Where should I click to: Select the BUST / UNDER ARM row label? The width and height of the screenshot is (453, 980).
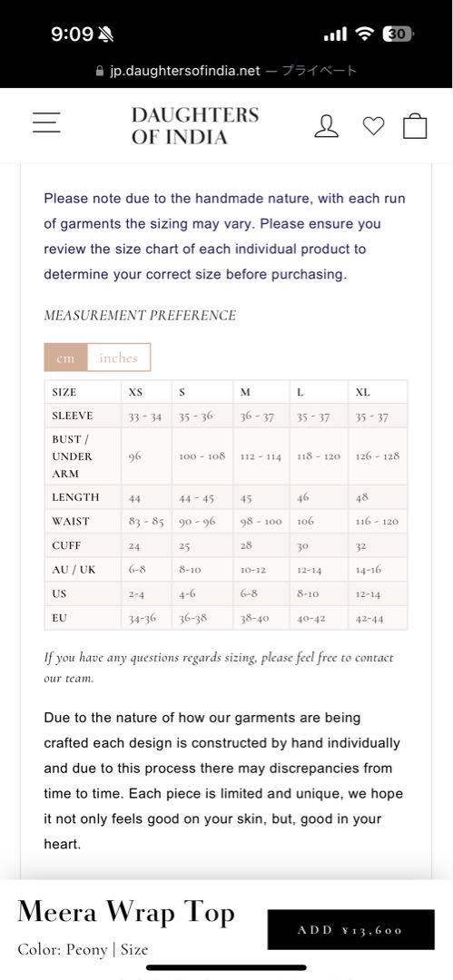point(73,456)
